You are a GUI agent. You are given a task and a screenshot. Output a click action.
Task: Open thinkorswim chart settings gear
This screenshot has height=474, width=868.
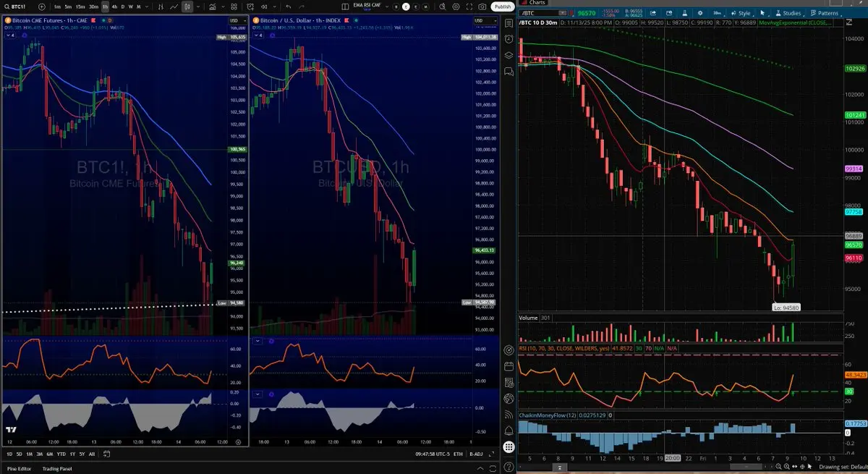[699, 13]
